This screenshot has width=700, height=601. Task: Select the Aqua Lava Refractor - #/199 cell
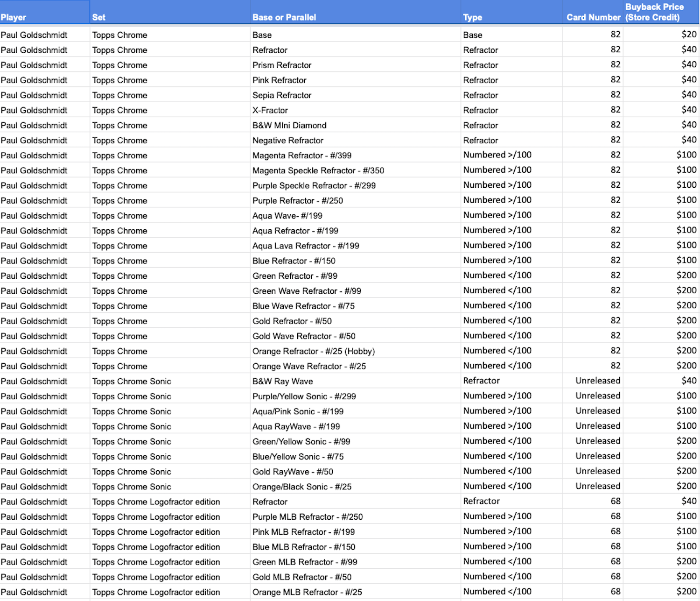[x=306, y=246]
